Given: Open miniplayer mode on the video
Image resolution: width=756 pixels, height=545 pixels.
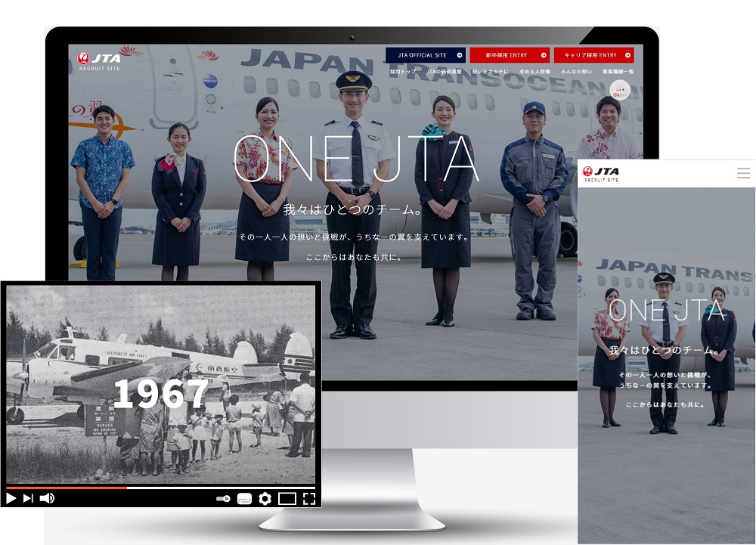Looking at the screenshot, I should [x=223, y=497].
